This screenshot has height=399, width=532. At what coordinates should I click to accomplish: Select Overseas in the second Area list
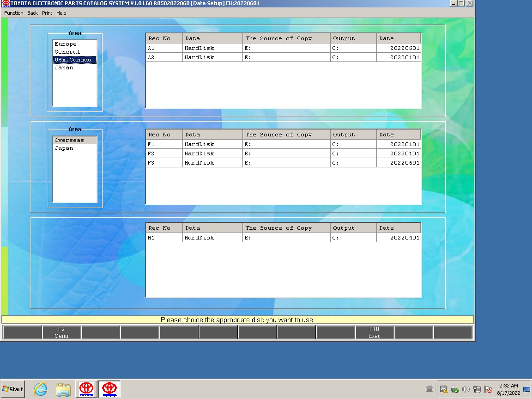coord(75,140)
